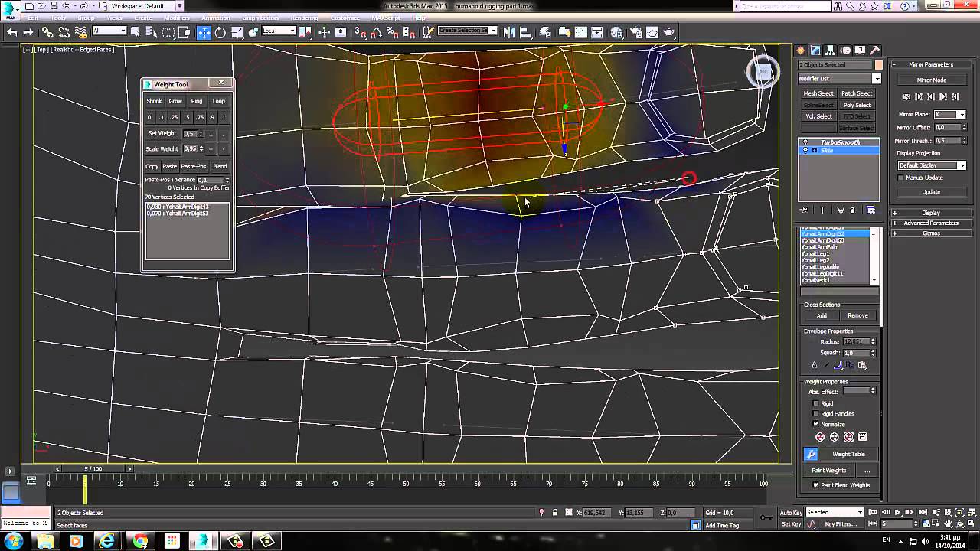Toggle the Set Key mode button
Viewport: 980px width, 551px height.
791,524
